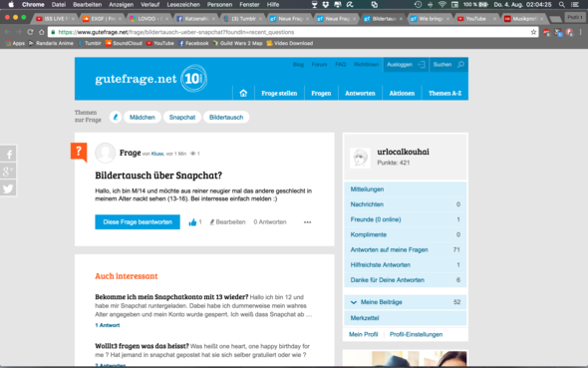
Task: Open the Fenster menu
Action: tap(249, 5)
